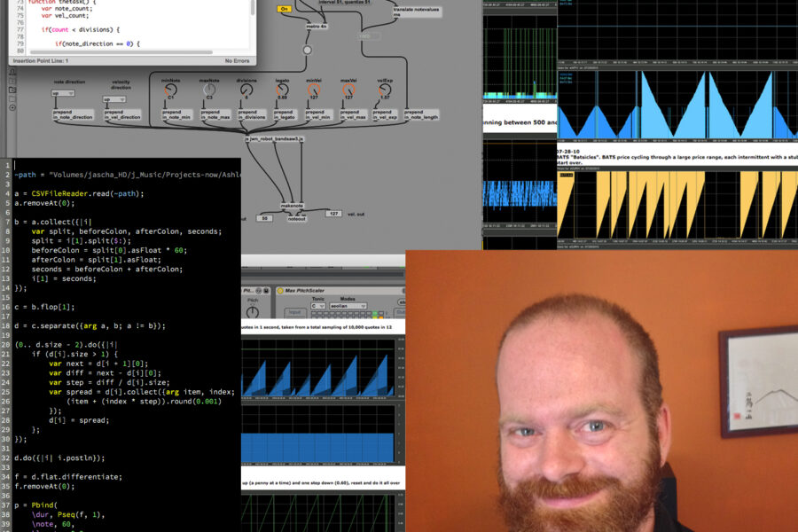Screen dimensions: 798x532
Task: Select the minVel dial
Action: click(x=314, y=90)
